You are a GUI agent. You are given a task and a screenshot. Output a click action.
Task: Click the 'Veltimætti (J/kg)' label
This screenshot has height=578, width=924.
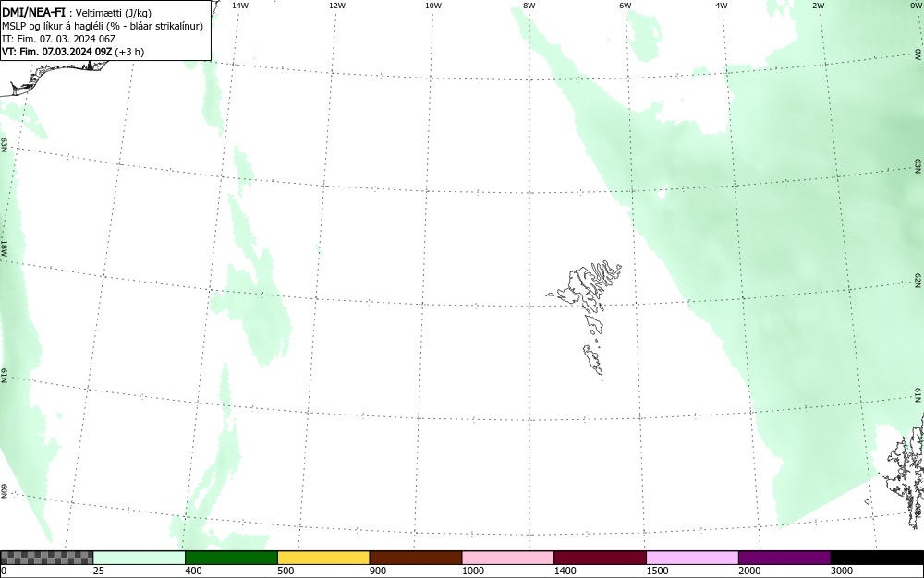(114, 14)
